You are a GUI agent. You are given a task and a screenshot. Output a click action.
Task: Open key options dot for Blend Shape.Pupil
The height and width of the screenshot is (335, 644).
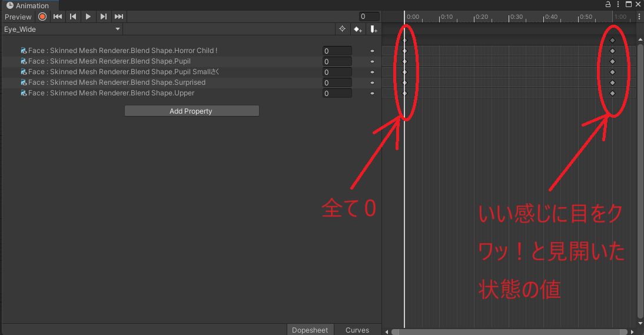pyautogui.click(x=372, y=62)
